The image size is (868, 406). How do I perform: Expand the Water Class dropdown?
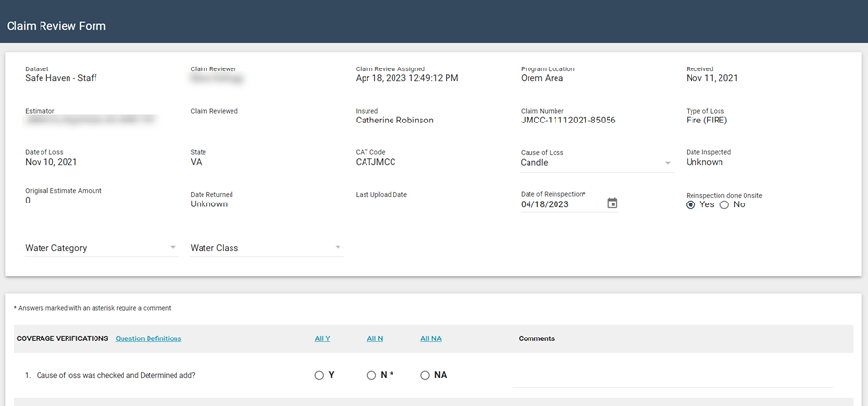tap(267, 248)
